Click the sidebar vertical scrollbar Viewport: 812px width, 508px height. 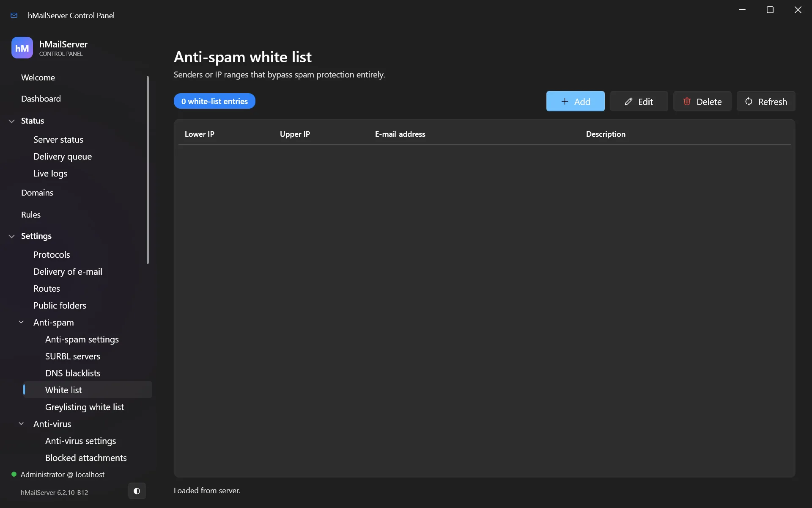point(148,170)
